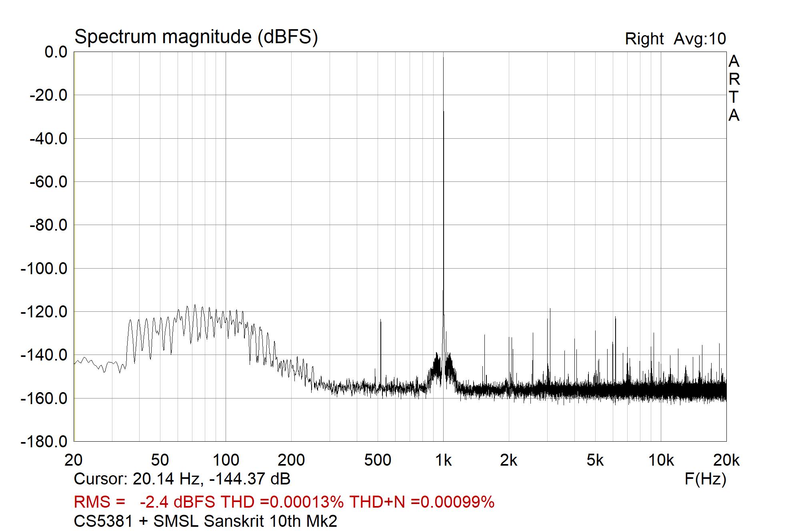The height and width of the screenshot is (532, 800).
Task: Click the '-40.0' y-axis label
Action: (x=49, y=139)
